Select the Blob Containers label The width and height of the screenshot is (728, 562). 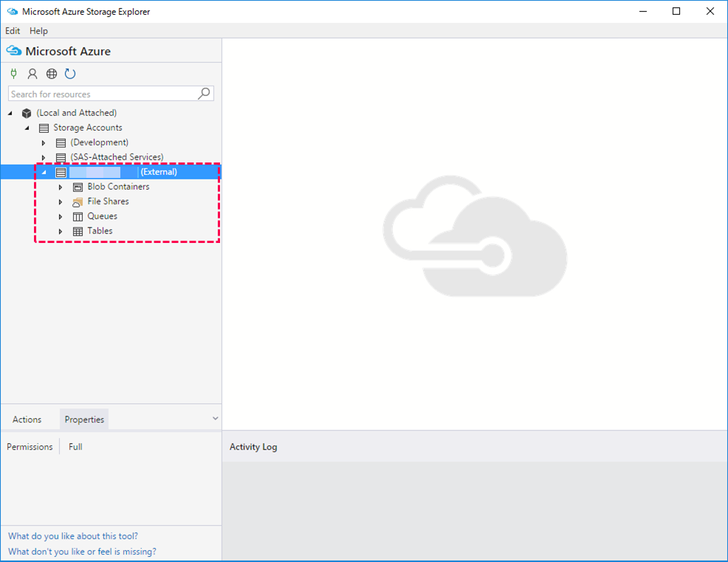pyautogui.click(x=118, y=187)
